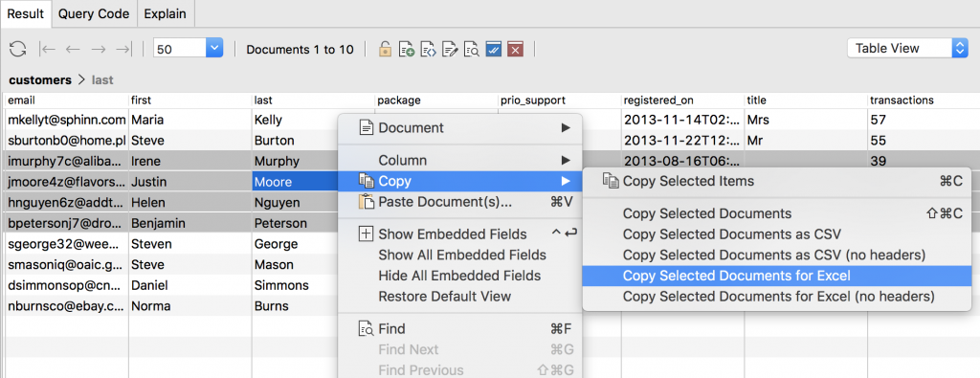Open the Document submenu
This screenshot has width=980, height=378.
coord(460,127)
